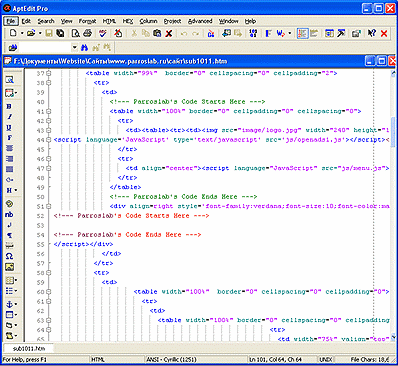Click the vertical scrollbar thumb

(x=394, y=132)
